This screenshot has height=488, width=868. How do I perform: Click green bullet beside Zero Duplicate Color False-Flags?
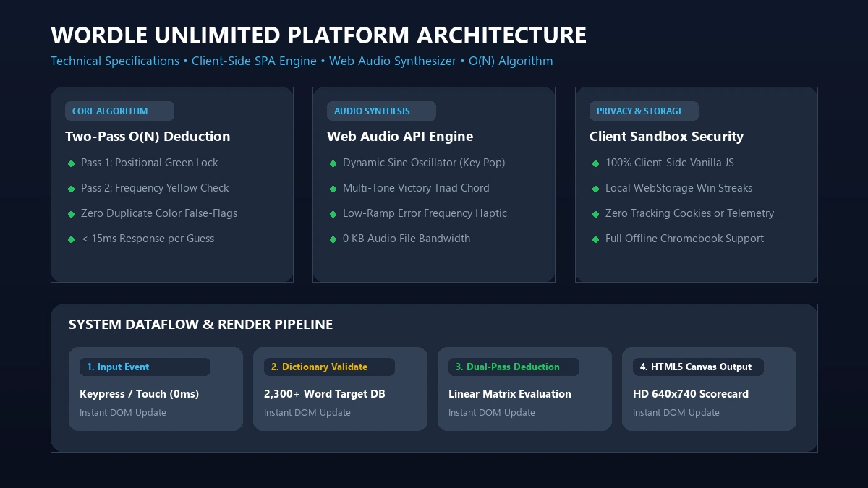(x=71, y=214)
